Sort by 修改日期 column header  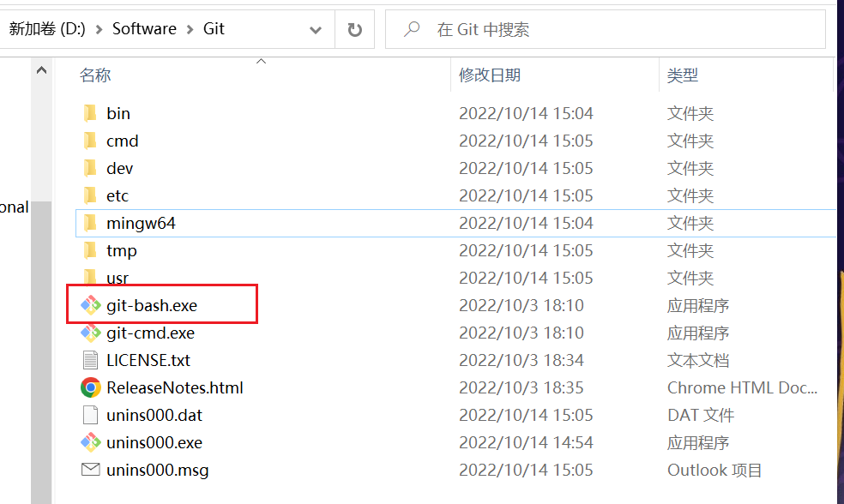click(x=489, y=75)
